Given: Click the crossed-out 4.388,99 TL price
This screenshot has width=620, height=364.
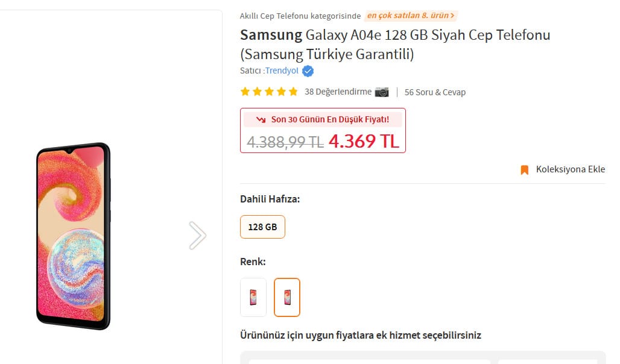Looking at the screenshot, I should click(x=285, y=142).
